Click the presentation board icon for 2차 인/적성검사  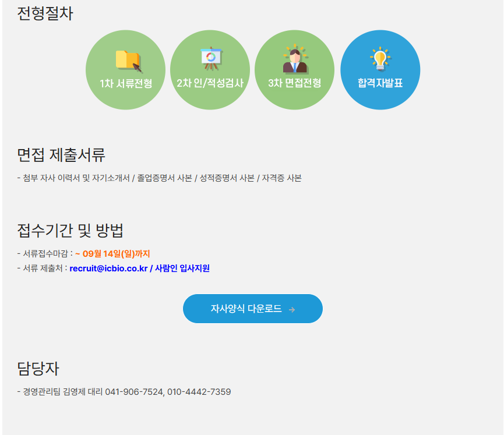tap(211, 58)
